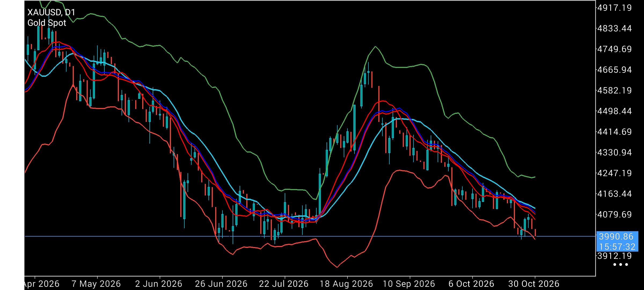
Task: Click the Gold Spot description text
Action: click(47, 23)
